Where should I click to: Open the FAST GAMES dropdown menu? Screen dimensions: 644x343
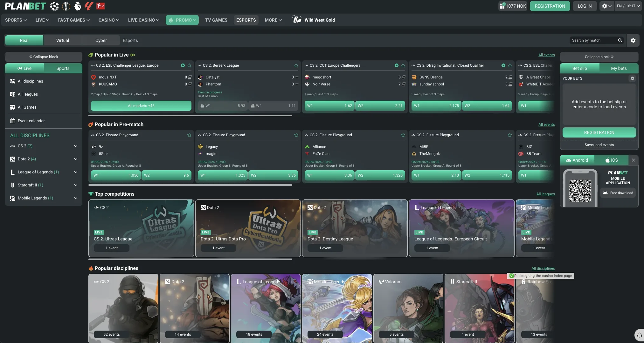[x=74, y=20]
